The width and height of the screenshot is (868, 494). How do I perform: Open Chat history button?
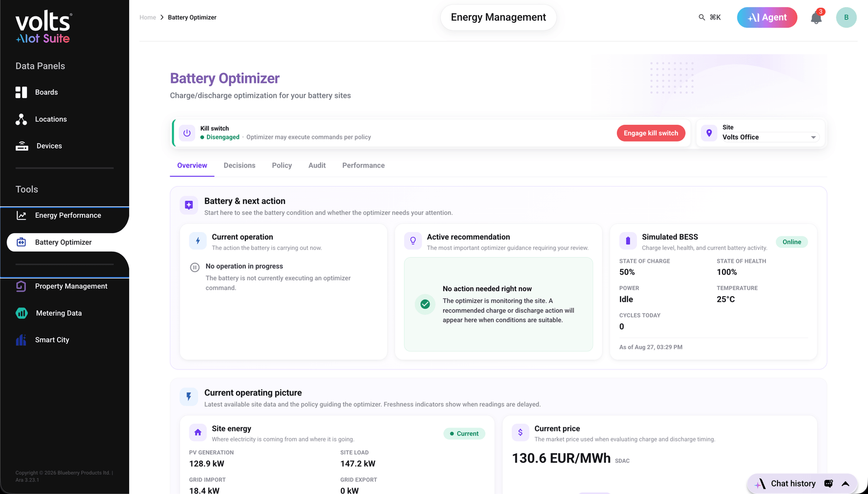tap(802, 484)
